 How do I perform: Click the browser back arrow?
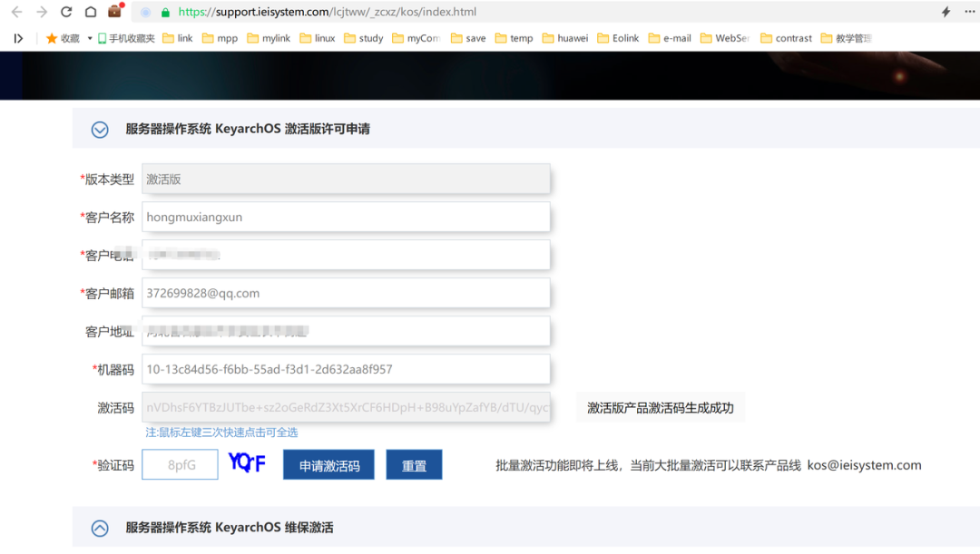16,12
